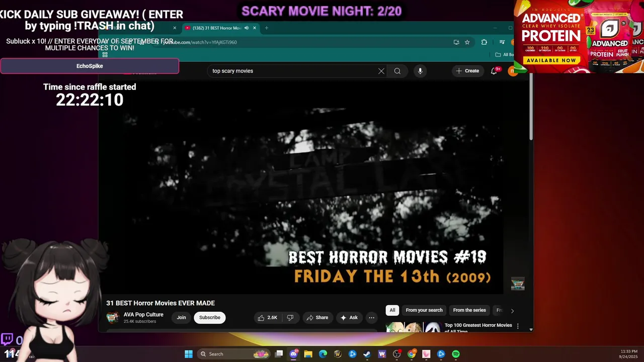Screen dimensions: 644x362
Task: Clear the 'top scary movies' search text
Action: click(x=381, y=71)
